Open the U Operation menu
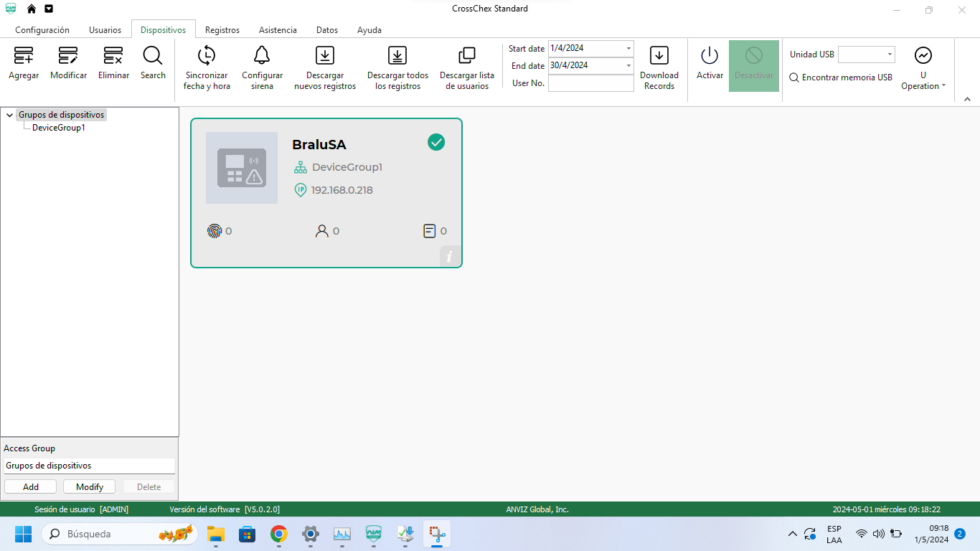This screenshot has height=551, width=980. point(923,68)
